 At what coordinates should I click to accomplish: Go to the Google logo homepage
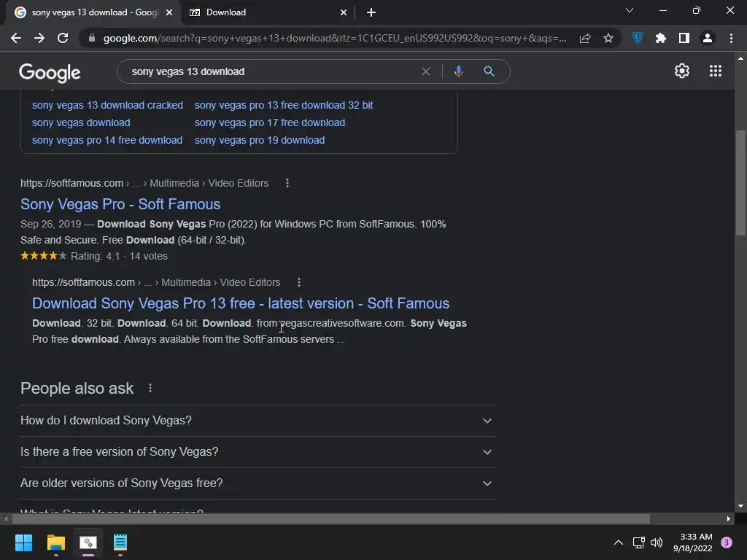pyautogui.click(x=50, y=72)
